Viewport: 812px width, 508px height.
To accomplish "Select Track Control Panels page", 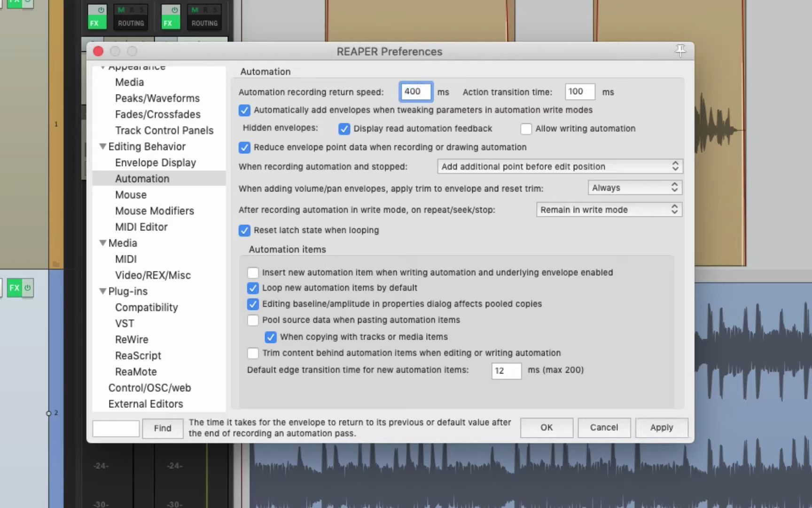I will coord(164,130).
